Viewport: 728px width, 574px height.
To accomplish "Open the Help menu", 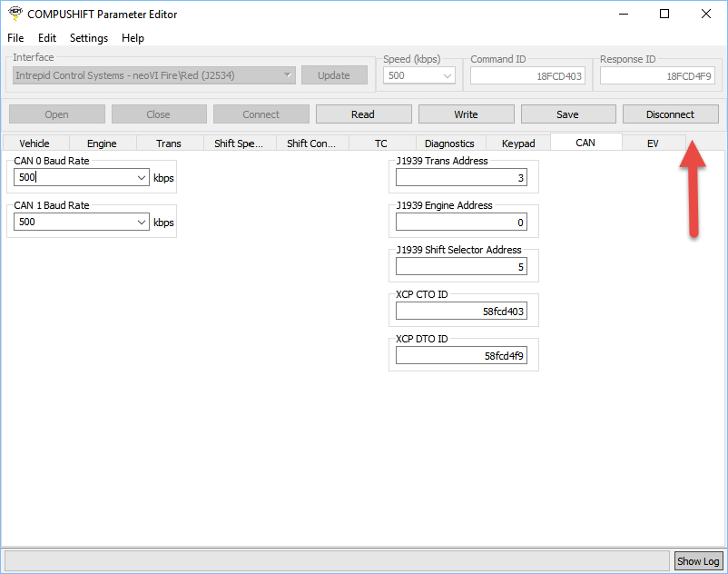I will tap(133, 38).
